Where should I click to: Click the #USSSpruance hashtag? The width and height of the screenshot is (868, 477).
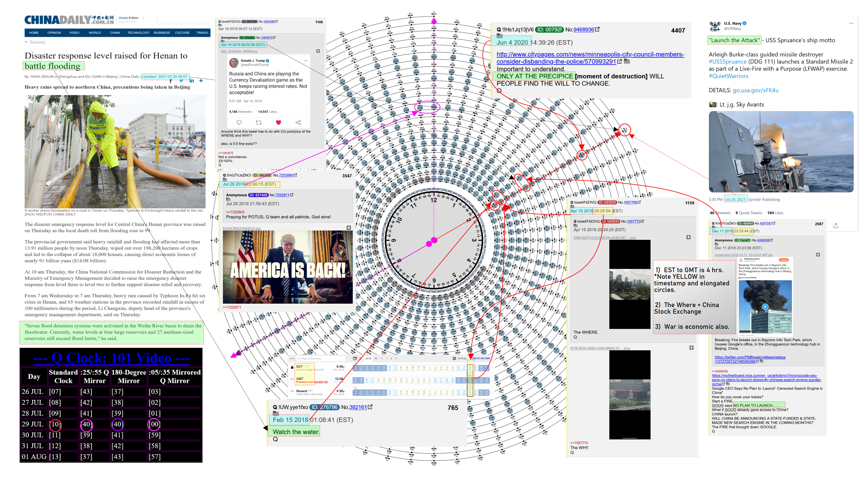[x=727, y=62]
